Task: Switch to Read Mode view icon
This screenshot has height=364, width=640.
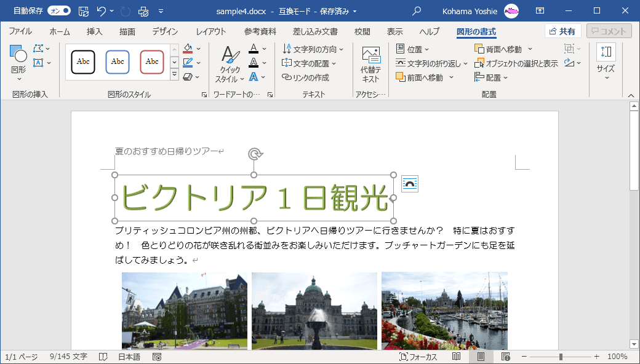Action: [x=457, y=357]
